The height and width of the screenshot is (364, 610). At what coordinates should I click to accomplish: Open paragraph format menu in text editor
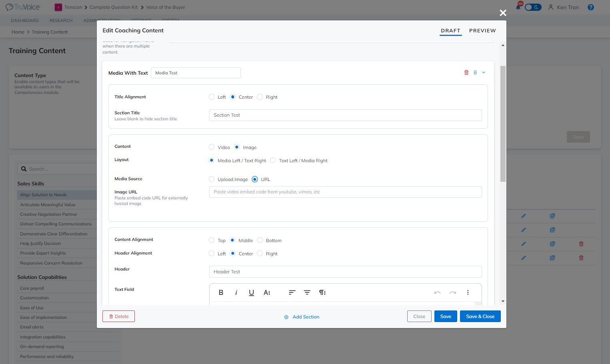pos(322,292)
